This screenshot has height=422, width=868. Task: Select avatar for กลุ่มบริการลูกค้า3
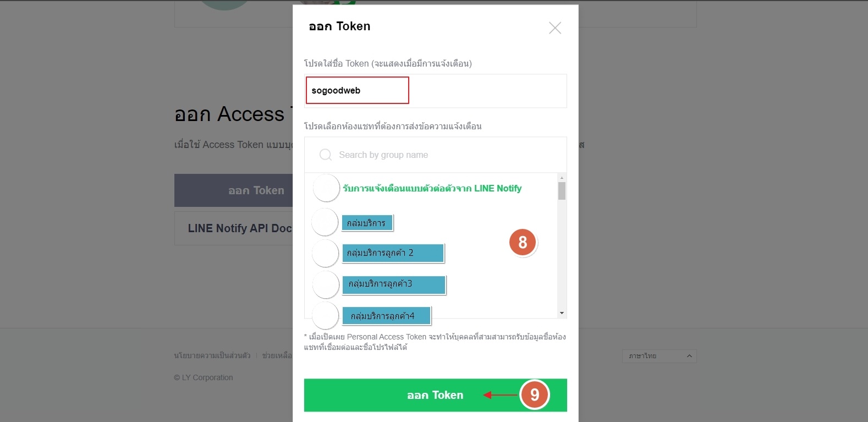[326, 284]
